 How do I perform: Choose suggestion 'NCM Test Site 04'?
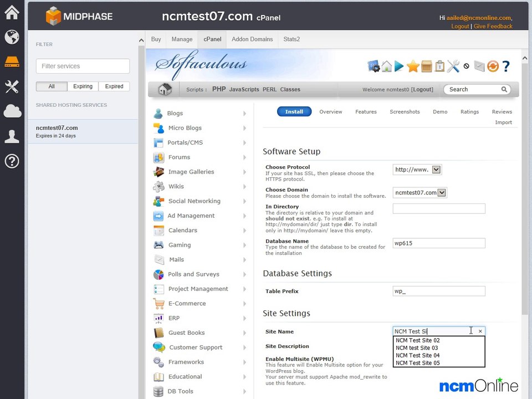pos(418,355)
